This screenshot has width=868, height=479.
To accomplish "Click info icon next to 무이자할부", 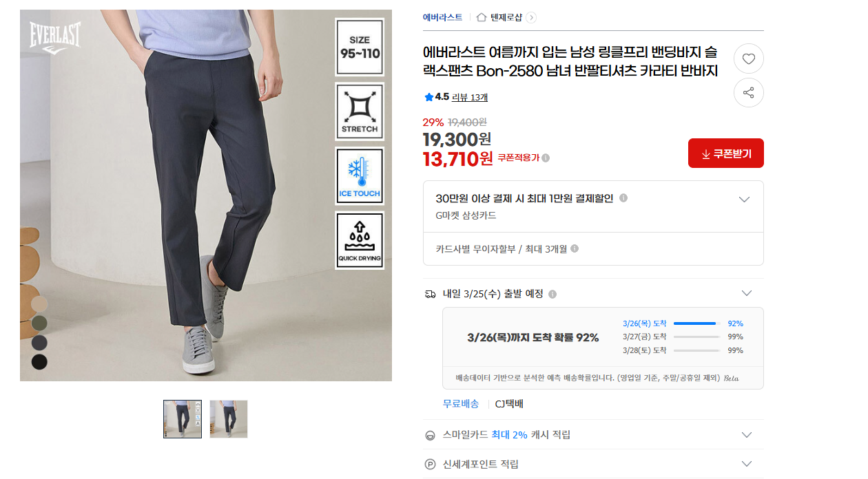I will pos(575,249).
